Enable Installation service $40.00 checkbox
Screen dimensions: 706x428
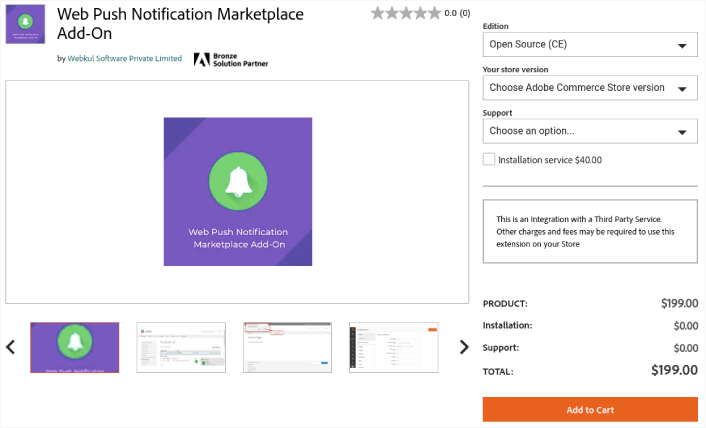coord(489,159)
